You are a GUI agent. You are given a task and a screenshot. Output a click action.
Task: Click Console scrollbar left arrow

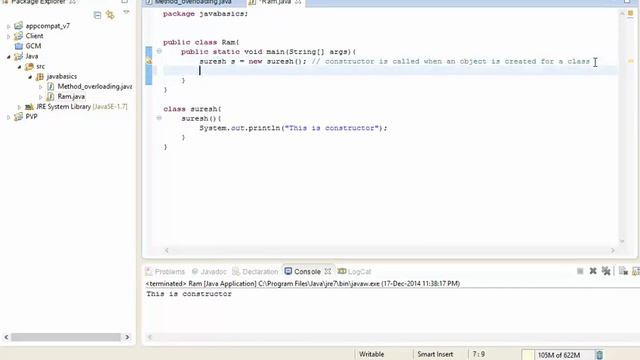click(149, 337)
